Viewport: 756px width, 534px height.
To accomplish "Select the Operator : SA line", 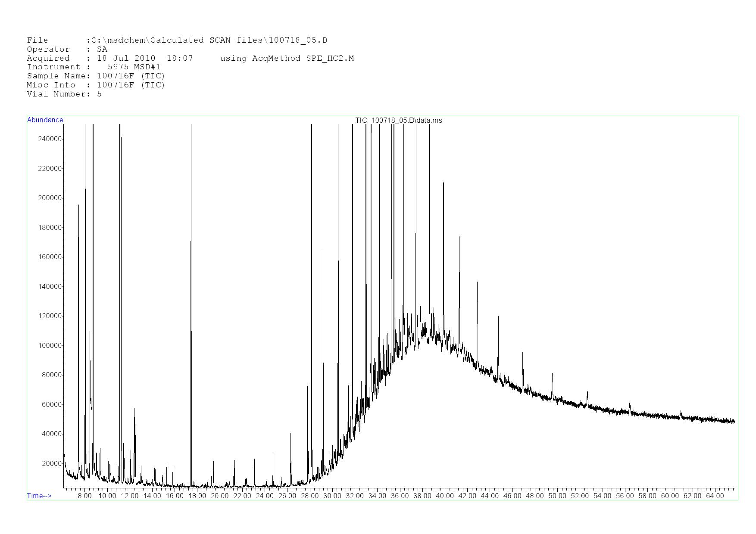I will [67, 50].
